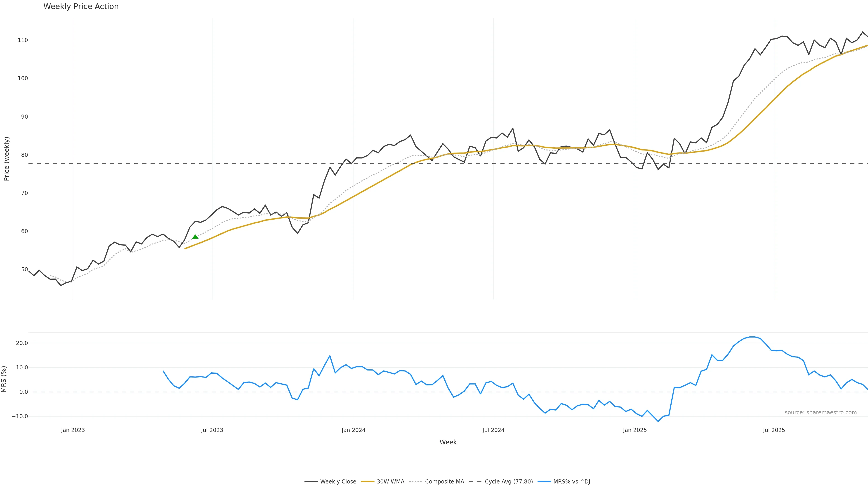The height and width of the screenshot is (488, 868).
Task: Select the Jan 2025 x-axis label
Action: pos(635,430)
